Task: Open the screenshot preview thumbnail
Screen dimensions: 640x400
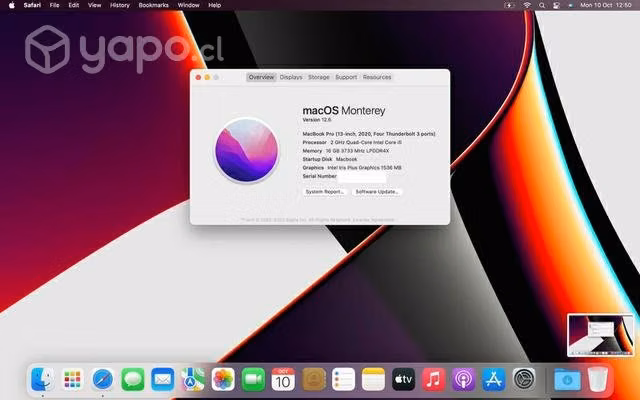Action: 600,335
